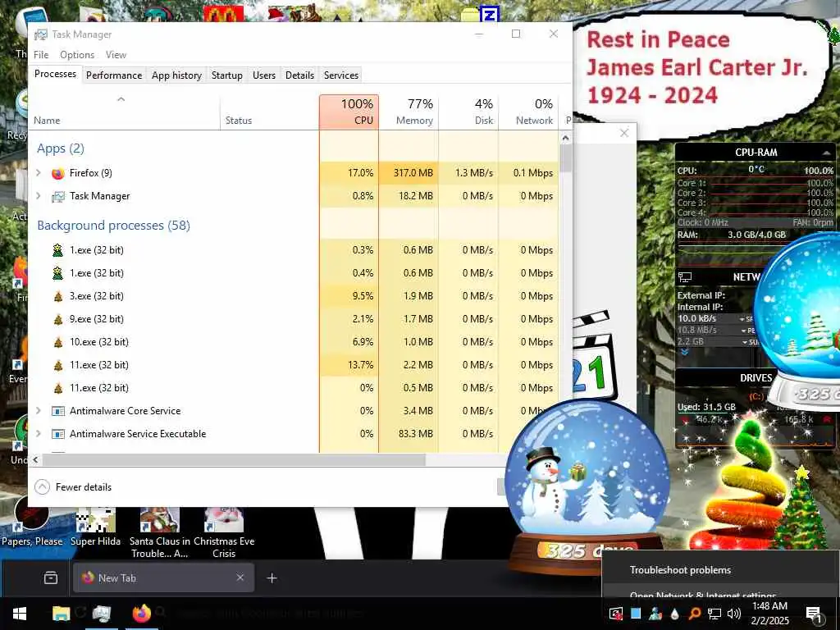Switch to the Services tab
Image resolution: width=840 pixels, height=630 pixels.
click(x=341, y=75)
